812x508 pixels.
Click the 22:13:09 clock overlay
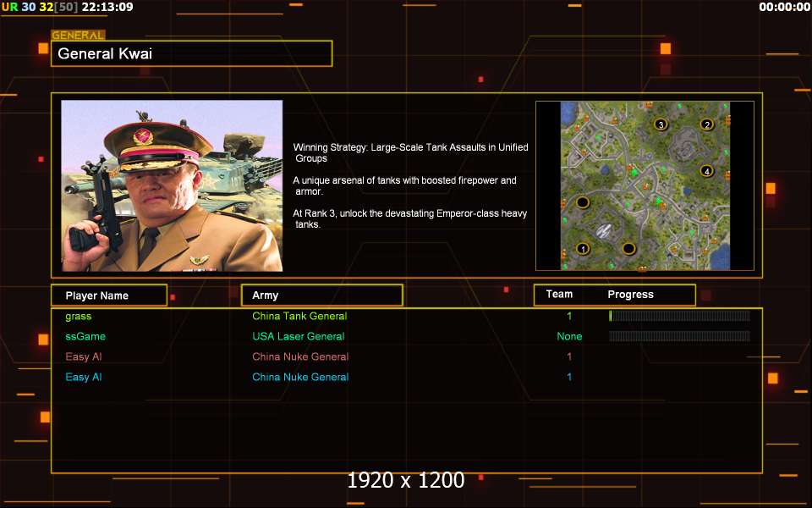point(107,7)
